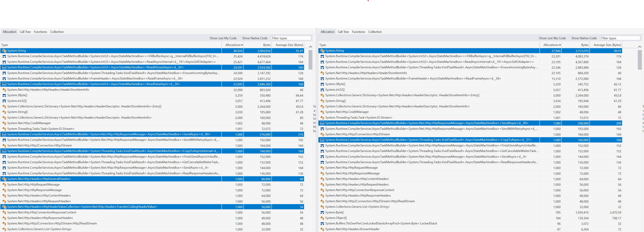The image size is (644, 232).
Task: Click the HttpGeneralHeaders class icon in left panel
Action: [x=4, y=179]
